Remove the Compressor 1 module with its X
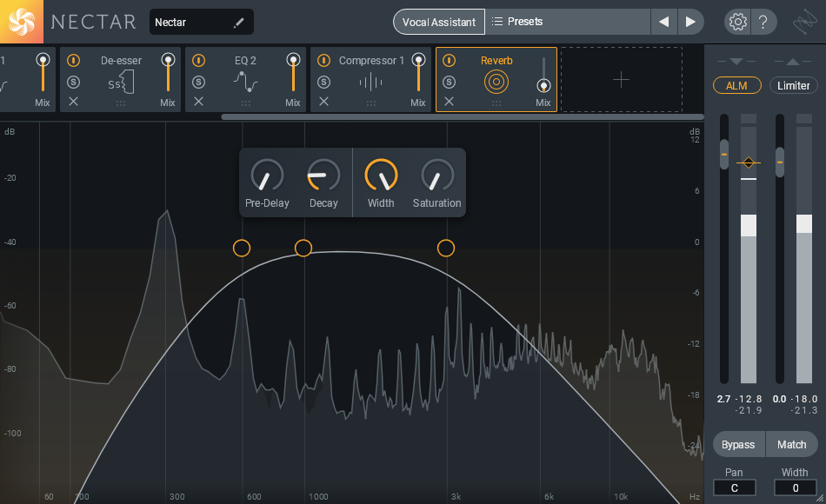This screenshot has width=826, height=504. [x=324, y=101]
